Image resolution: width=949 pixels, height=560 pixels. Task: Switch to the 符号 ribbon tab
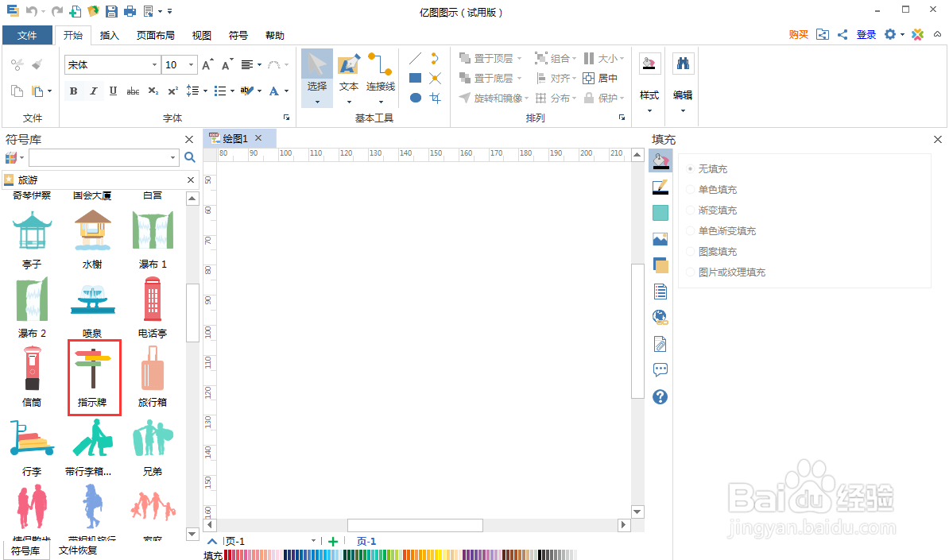tap(238, 35)
